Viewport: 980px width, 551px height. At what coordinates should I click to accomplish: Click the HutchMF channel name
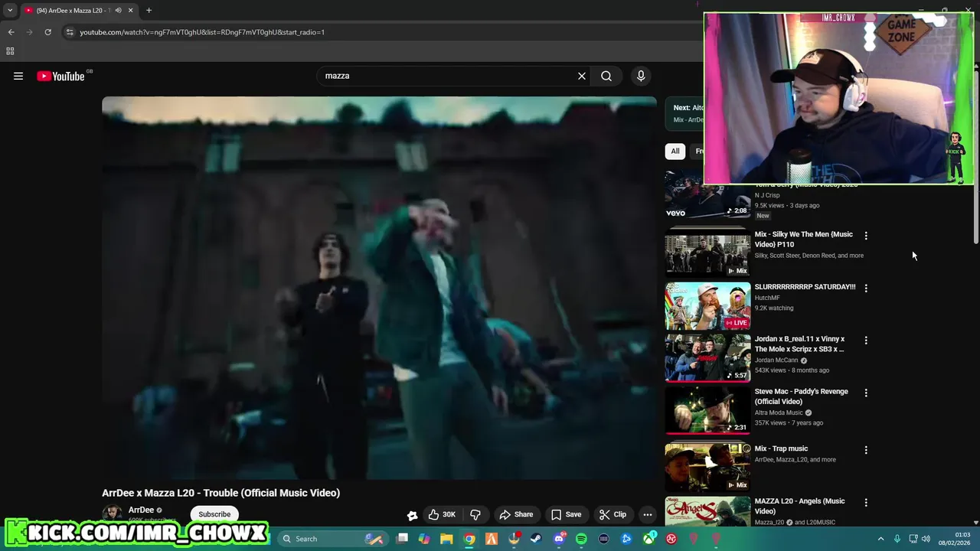[x=767, y=298]
